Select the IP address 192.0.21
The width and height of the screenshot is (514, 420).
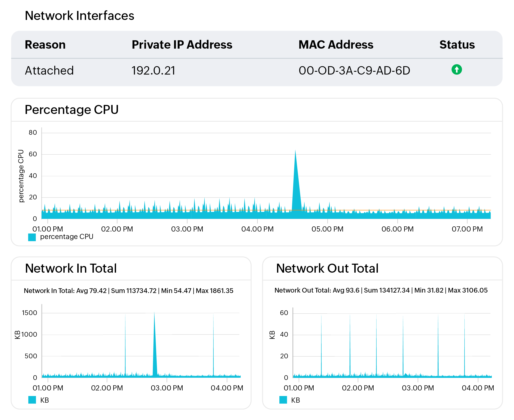point(153,71)
